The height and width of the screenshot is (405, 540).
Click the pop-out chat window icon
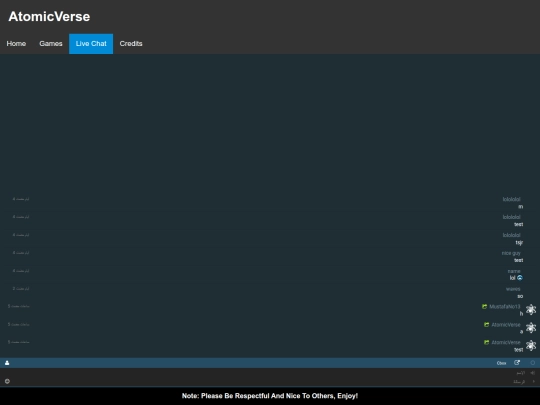pyautogui.click(x=517, y=363)
